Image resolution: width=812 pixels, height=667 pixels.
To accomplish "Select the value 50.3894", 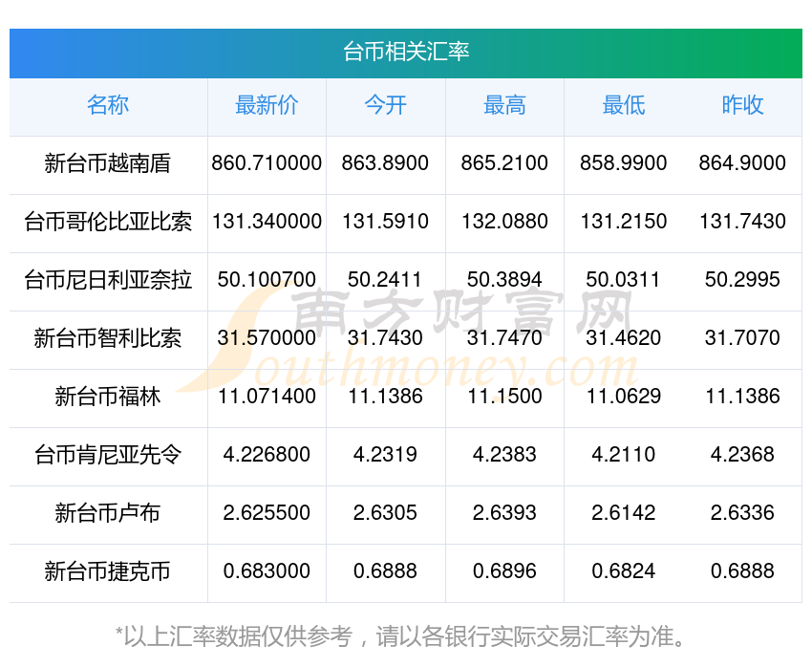I will click(x=504, y=280).
